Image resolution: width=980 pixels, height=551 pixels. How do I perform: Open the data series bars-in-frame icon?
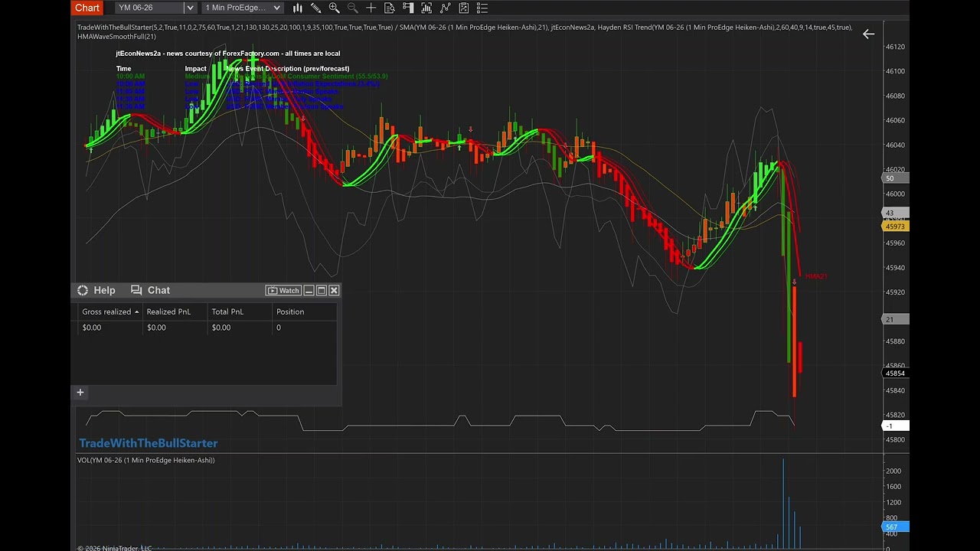[x=426, y=8]
